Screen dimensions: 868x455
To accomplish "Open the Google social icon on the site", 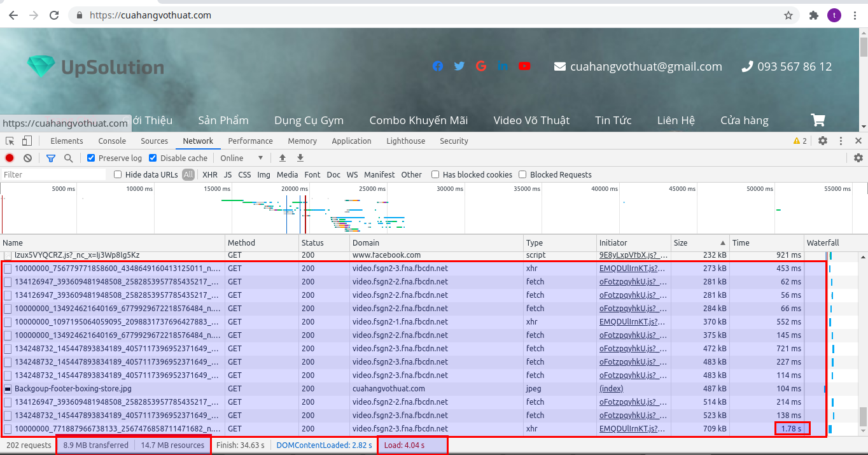I will (x=481, y=66).
